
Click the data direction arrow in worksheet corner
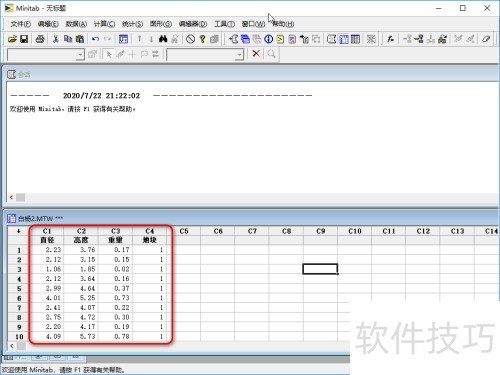click(x=19, y=231)
